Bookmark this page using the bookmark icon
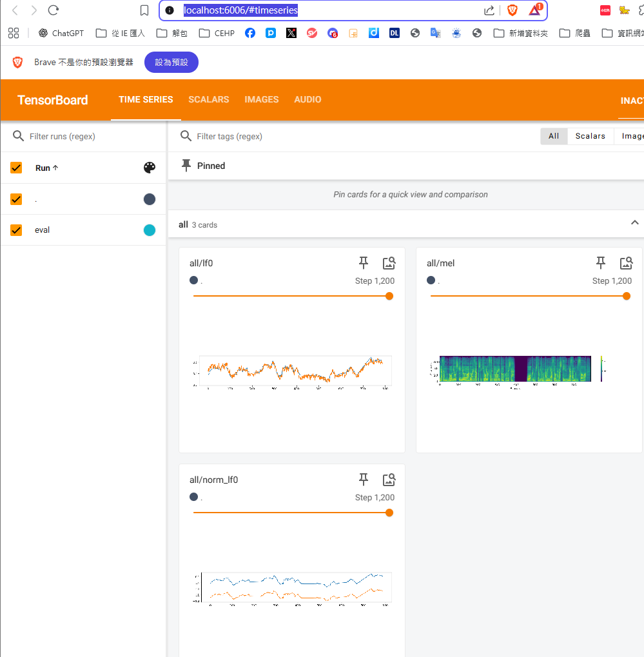 click(144, 10)
